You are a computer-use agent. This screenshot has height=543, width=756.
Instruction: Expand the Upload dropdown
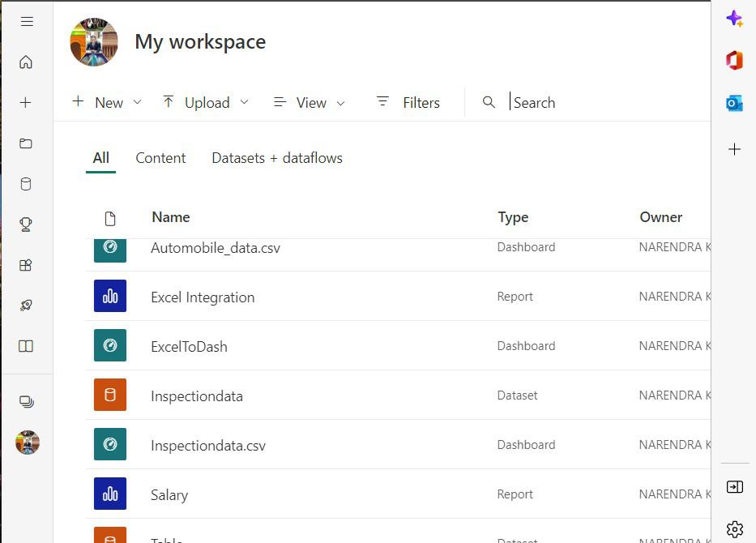206,103
